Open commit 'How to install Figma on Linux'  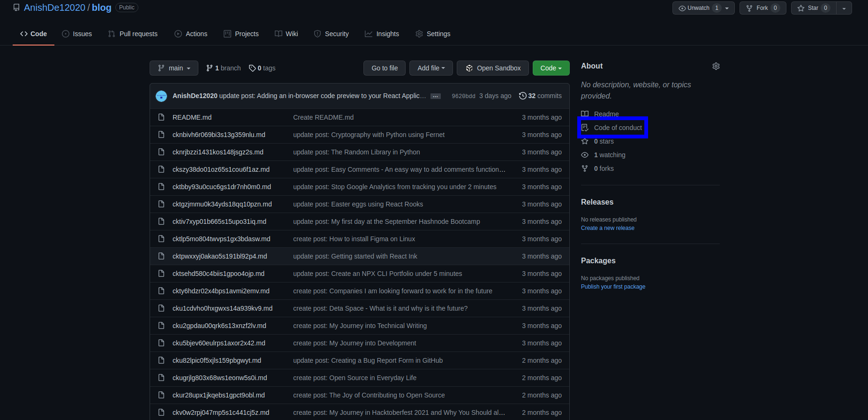354,239
